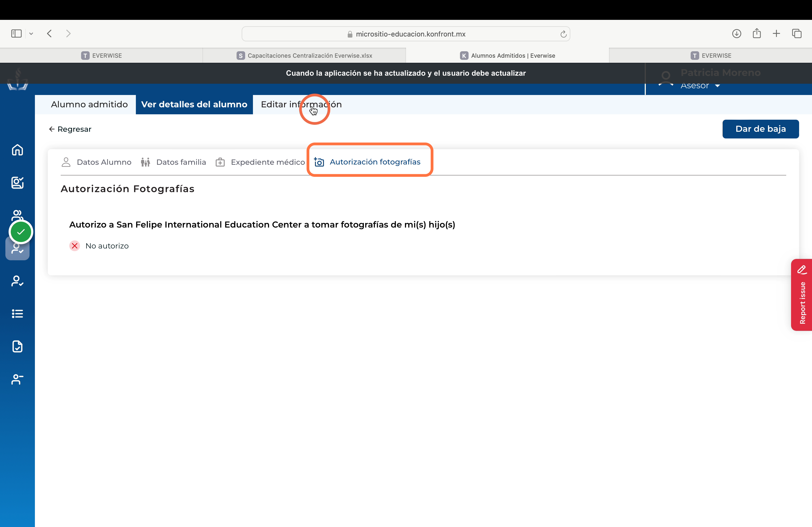The image size is (812, 527).
Task: Switch to the last EVERWISE browser tab
Action: [711, 56]
